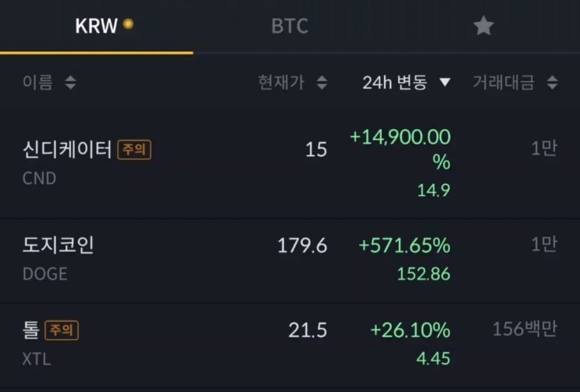Click the 주의 warning badge on 톨
580x392 pixels.
(x=62, y=330)
